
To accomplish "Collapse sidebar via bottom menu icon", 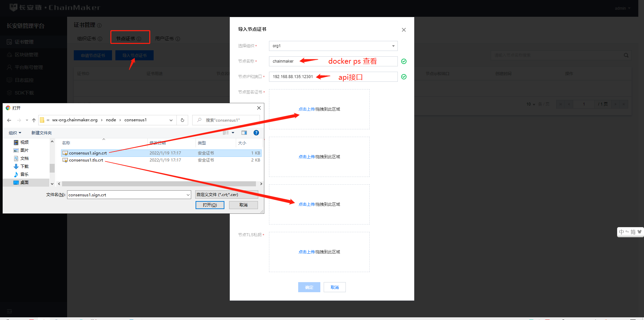I will click(9, 311).
